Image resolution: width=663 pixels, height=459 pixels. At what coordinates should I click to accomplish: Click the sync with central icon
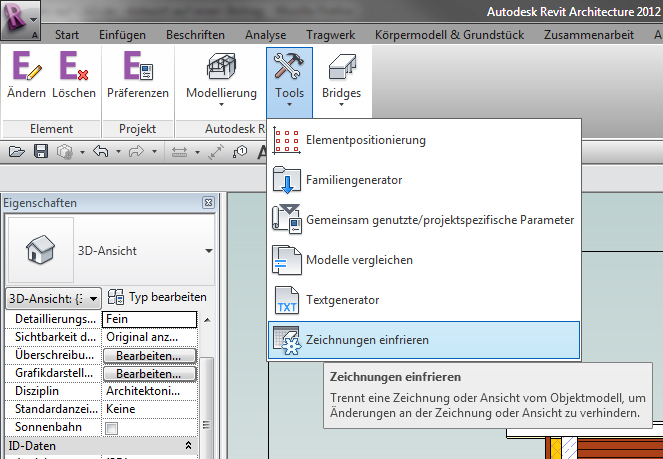click(65, 152)
